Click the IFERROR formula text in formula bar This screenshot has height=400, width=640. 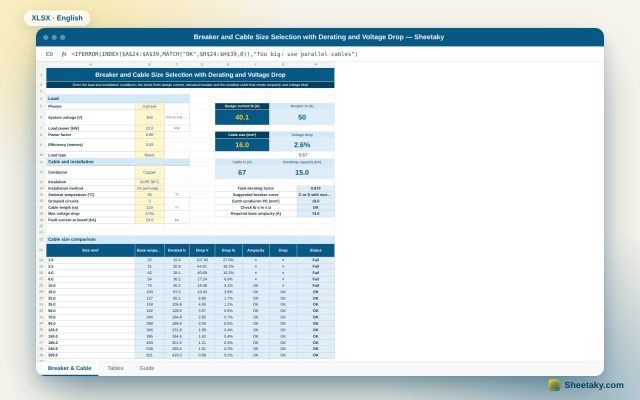click(x=214, y=54)
